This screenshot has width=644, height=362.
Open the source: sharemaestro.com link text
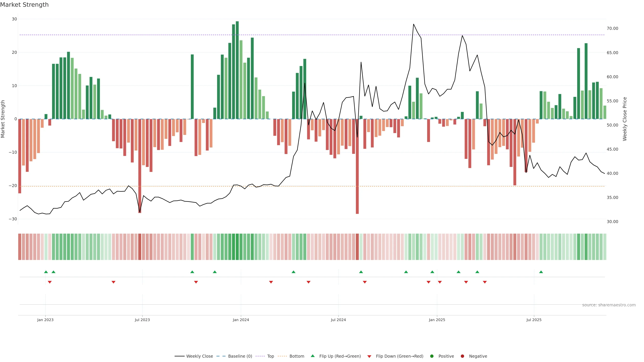(x=609, y=305)
